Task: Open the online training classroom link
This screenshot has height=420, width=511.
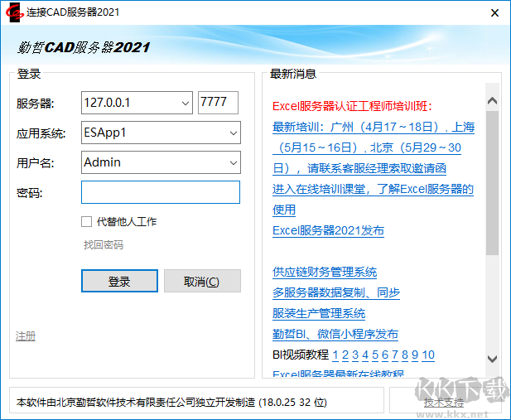Action: pyautogui.click(x=373, y=200)
